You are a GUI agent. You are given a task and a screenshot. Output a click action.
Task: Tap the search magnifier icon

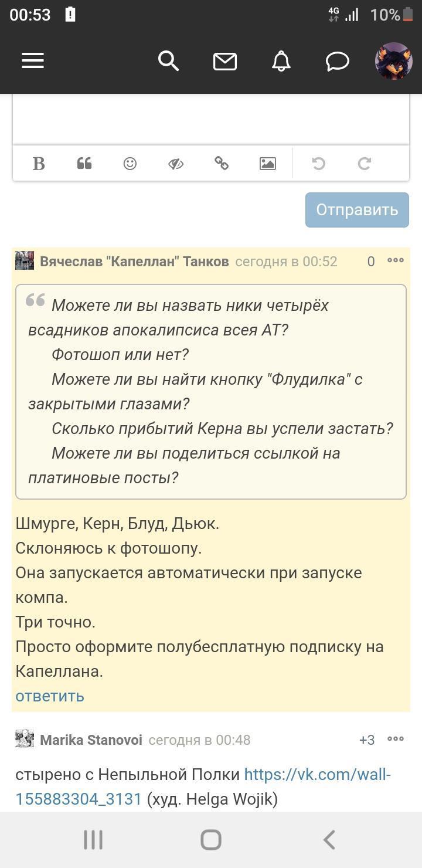pos(168,61)
